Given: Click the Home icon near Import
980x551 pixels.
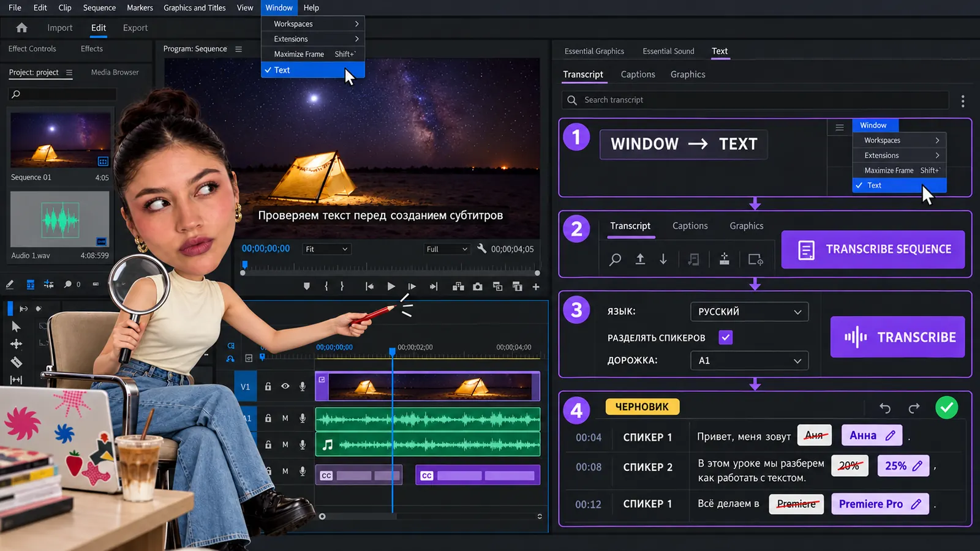Looking at the screenshot, I should [21, 28].
